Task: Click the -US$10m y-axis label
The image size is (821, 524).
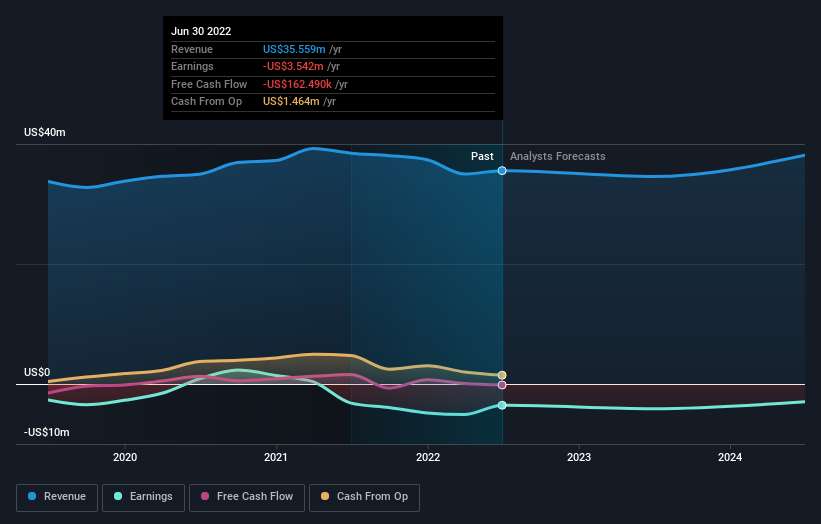Action: 47,432
